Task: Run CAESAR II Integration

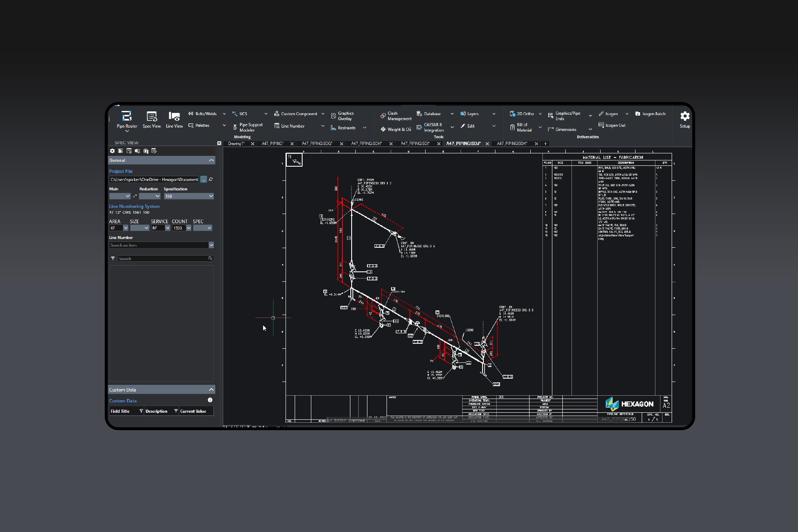Action: point(432,127)
